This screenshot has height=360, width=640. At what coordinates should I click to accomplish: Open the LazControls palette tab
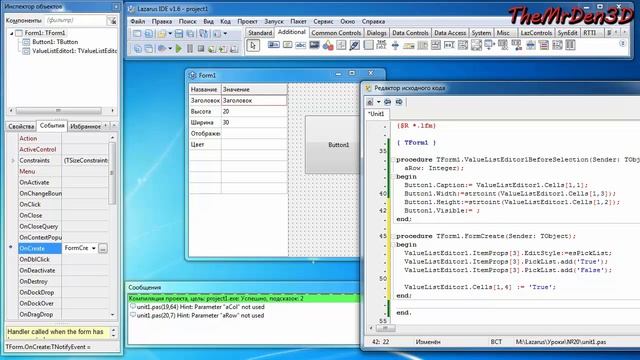tap(536, 33)
